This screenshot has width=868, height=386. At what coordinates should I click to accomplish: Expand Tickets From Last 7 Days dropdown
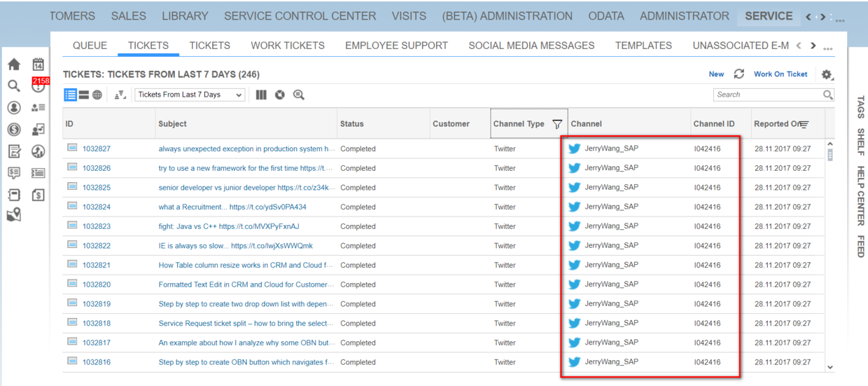click(x=190, y=95)
